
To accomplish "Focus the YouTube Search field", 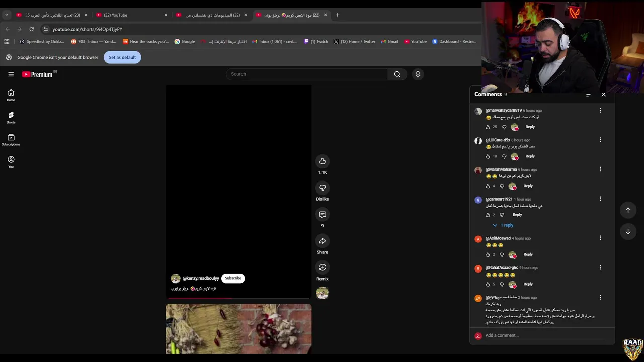I will 307,74.
